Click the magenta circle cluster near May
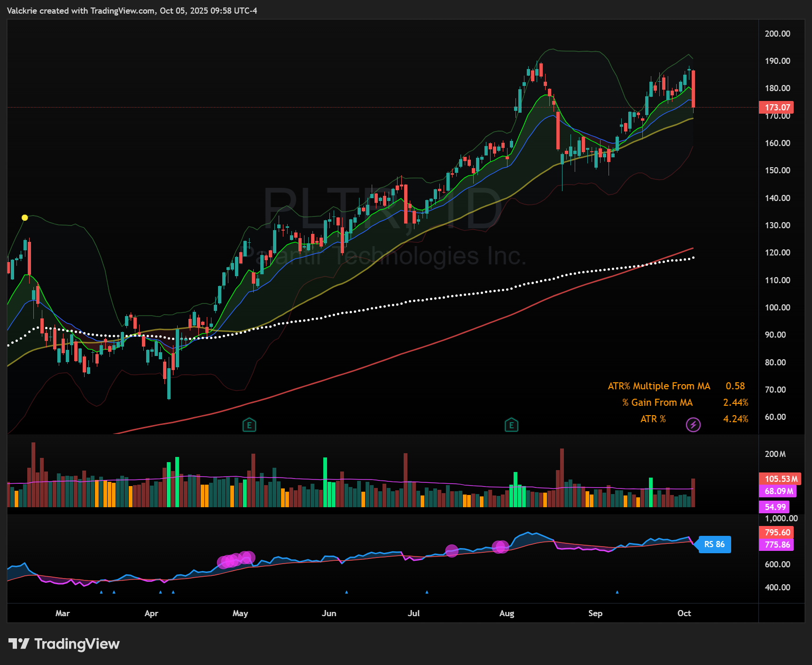Screen dimensions: 812x665 (x=236, y=559)
